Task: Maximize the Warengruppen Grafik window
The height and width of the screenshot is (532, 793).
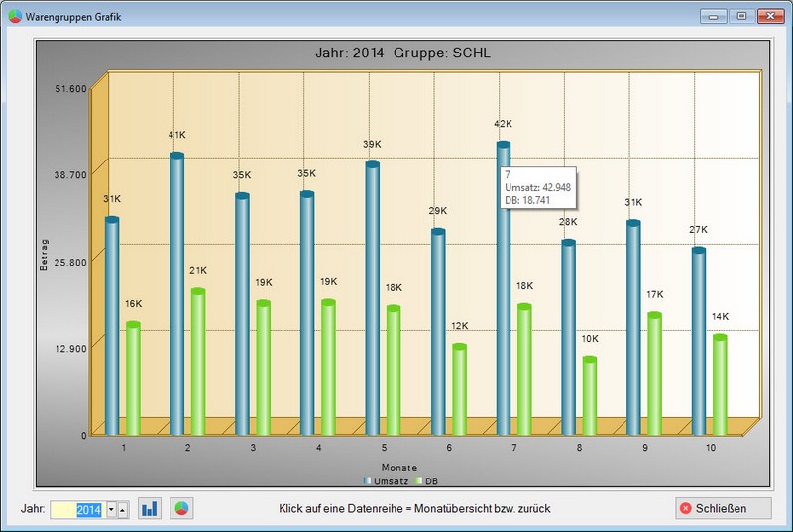Action: click(739, 17)
